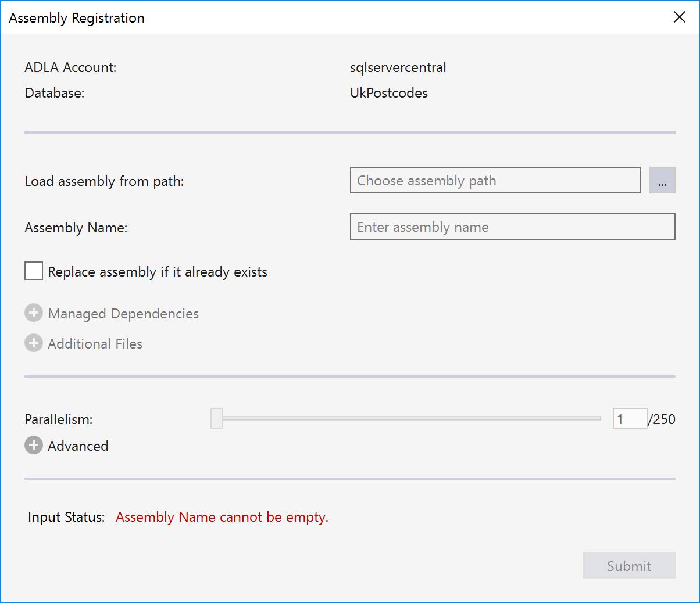This screenshot has height=603, width=700.
Task: Close the Assembly Registration dialog
Action: point(679,17)
